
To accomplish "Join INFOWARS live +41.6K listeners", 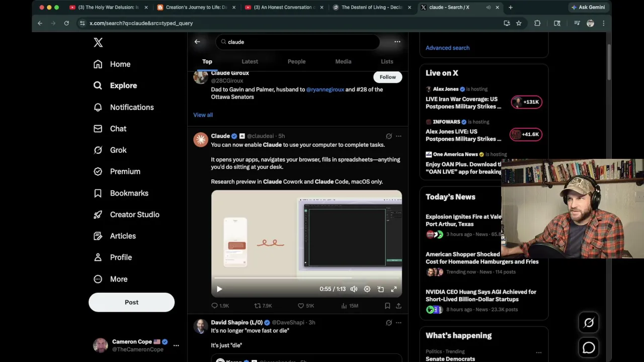I will click(x=525, y=135).
